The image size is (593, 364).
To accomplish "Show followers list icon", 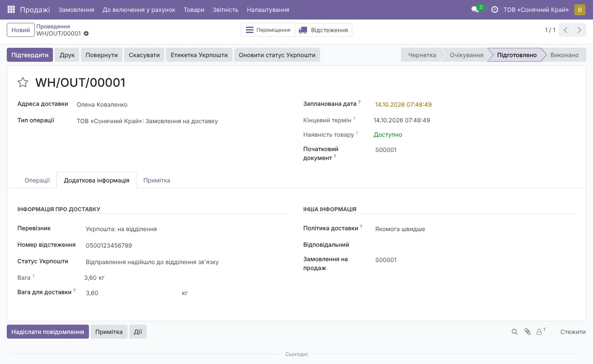I will pyautogui.click(x=540, y=332).
